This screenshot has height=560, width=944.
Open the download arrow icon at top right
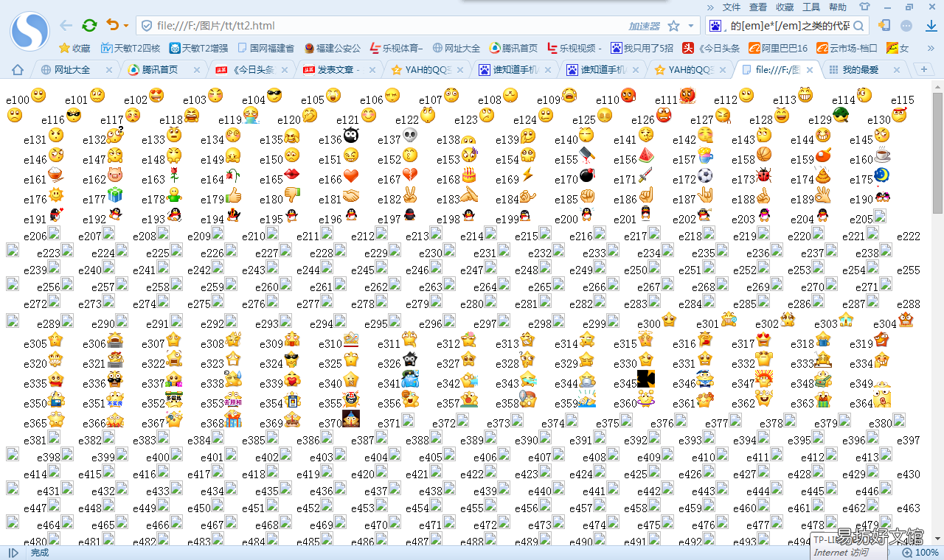(x=931, y=26)
